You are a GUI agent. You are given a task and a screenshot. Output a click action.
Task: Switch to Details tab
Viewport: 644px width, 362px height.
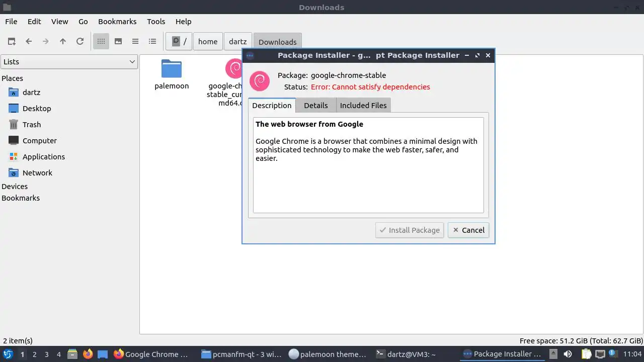[316, 105]
